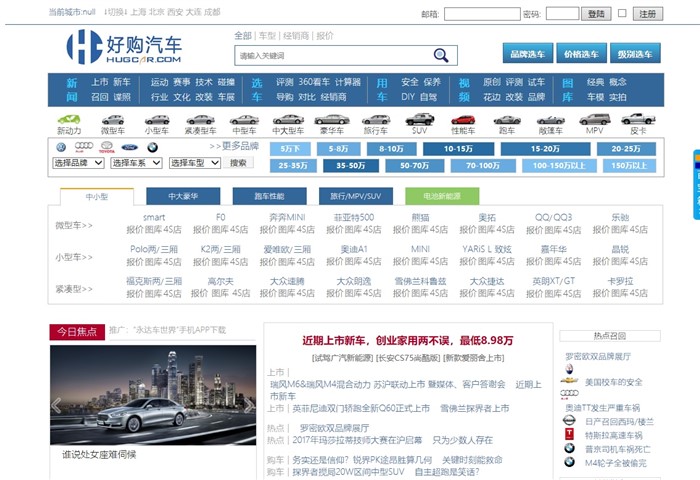This screenshot has height=480, width=700.
Task: Pick the 豪华车 car icon
Action: (x=332, y=119)
